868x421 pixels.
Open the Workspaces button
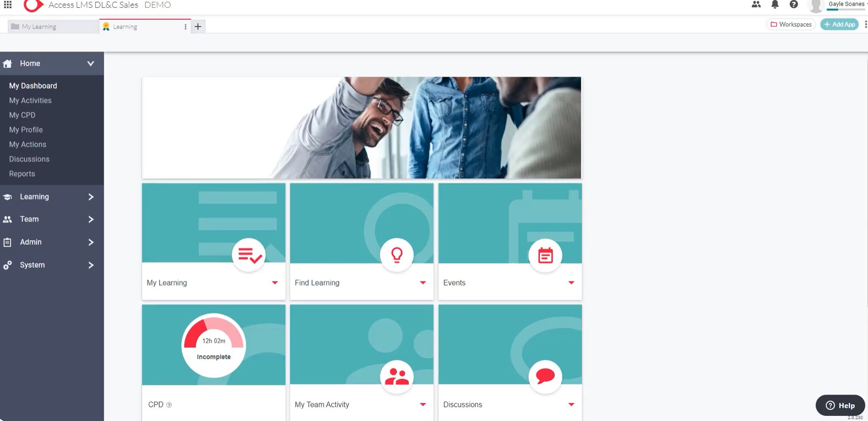(791, 24)
